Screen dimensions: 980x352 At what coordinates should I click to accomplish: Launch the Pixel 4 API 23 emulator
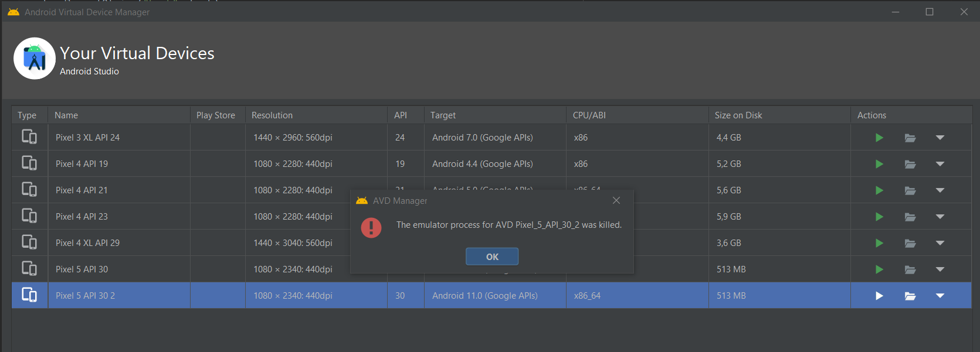[x=879, y=217]
